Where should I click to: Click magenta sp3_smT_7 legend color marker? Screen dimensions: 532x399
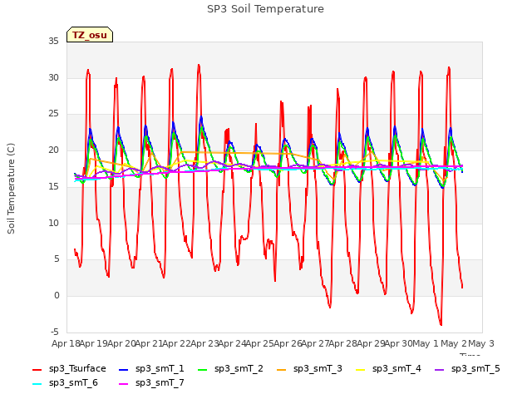click(124, 384)
